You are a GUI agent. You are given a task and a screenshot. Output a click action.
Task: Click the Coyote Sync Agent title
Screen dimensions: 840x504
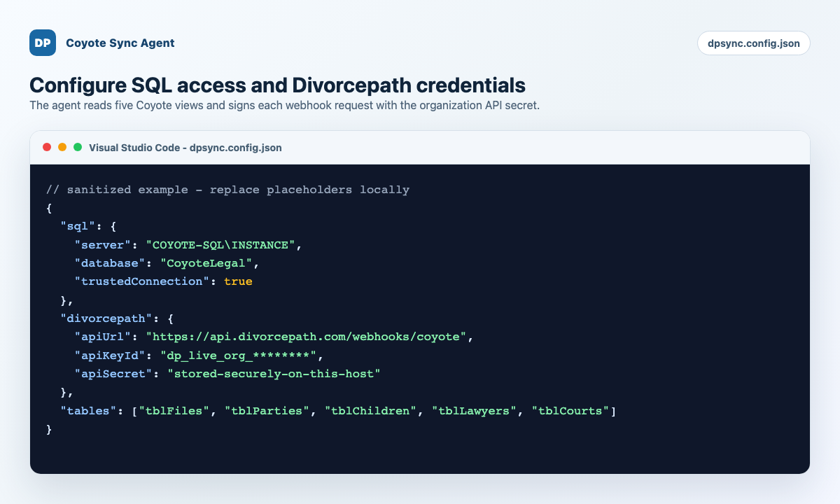pyautogui.click(x=120, y=43)
